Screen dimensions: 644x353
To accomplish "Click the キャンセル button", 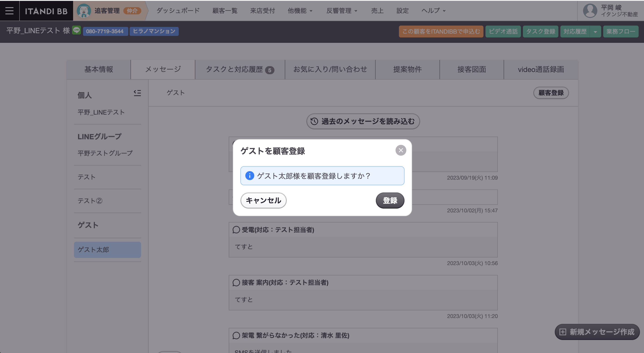I will click(x=263, y=200).
